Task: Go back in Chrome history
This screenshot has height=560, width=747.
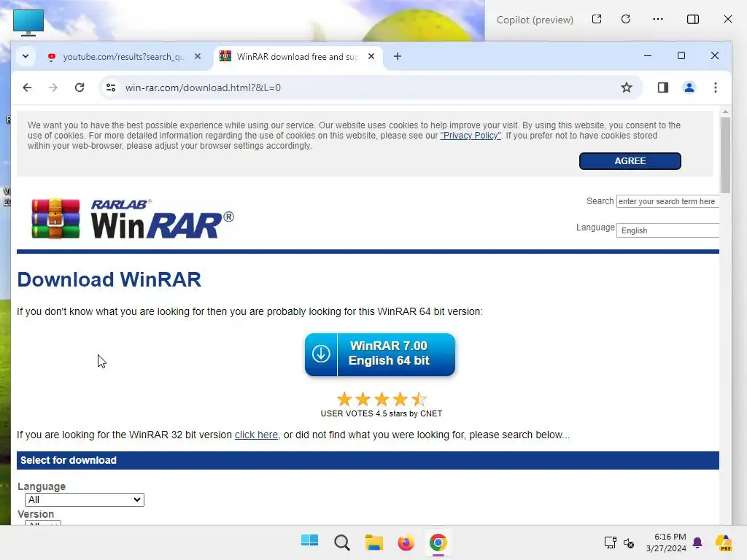Action: pos(27,87)
